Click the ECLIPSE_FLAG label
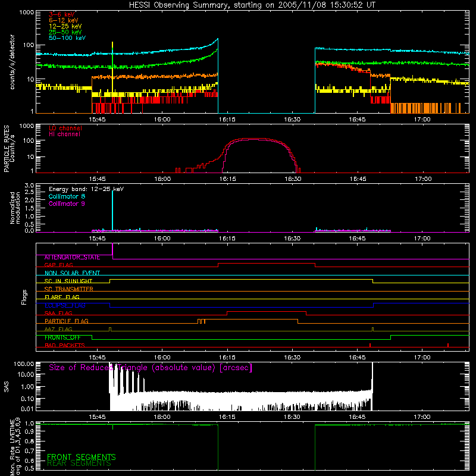The height and width of the screenshot is (476, 476). pos(65,305)
